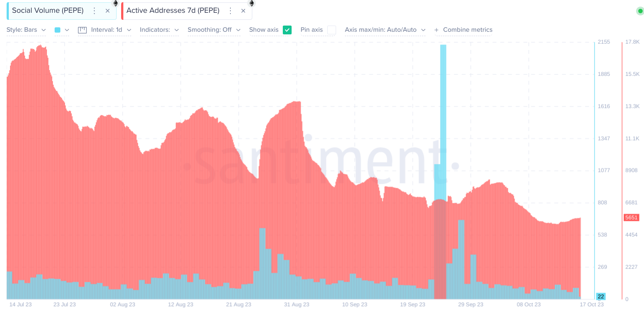Expand the chevron next to the color swatch
This screenshot has height=309, width=644.
tap(67, 30)
